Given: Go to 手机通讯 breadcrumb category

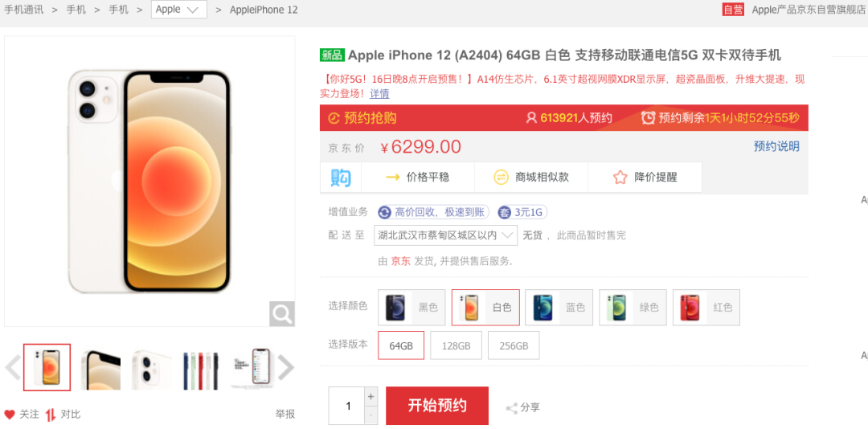Looking at the screenshot, I should (24, 10).
